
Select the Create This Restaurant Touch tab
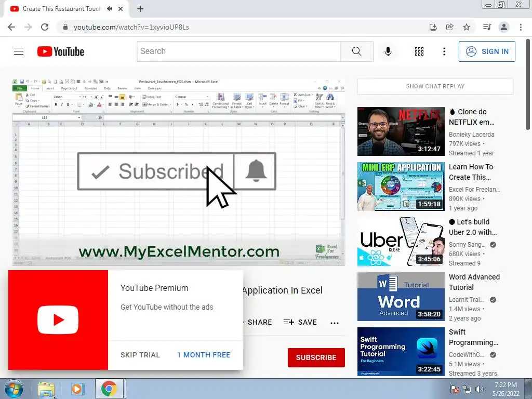click(62, 9)
